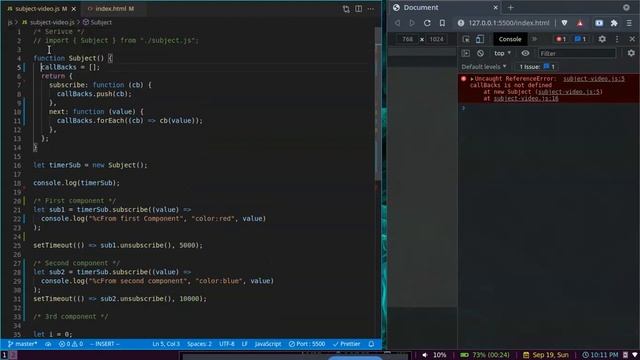The width and height of the screenshot is (640, 360).
Task: Select the Document browser tab
Action: point(445,7)
